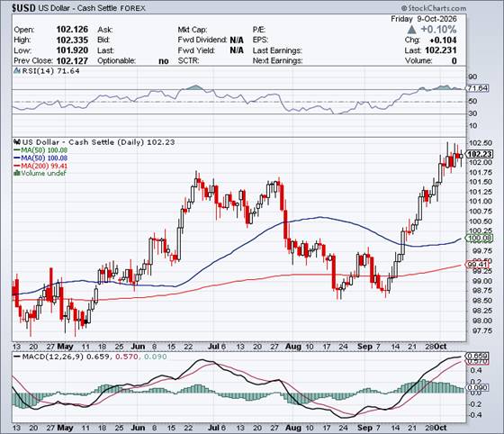504x434 pixels.
Task: Click the RSI area chart icon
Action: [17, 71]
